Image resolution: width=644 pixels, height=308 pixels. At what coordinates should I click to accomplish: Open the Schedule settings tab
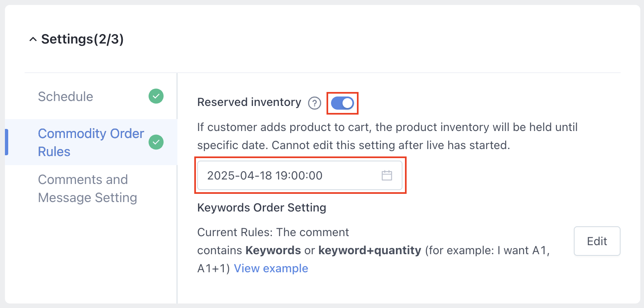point(66,97)
